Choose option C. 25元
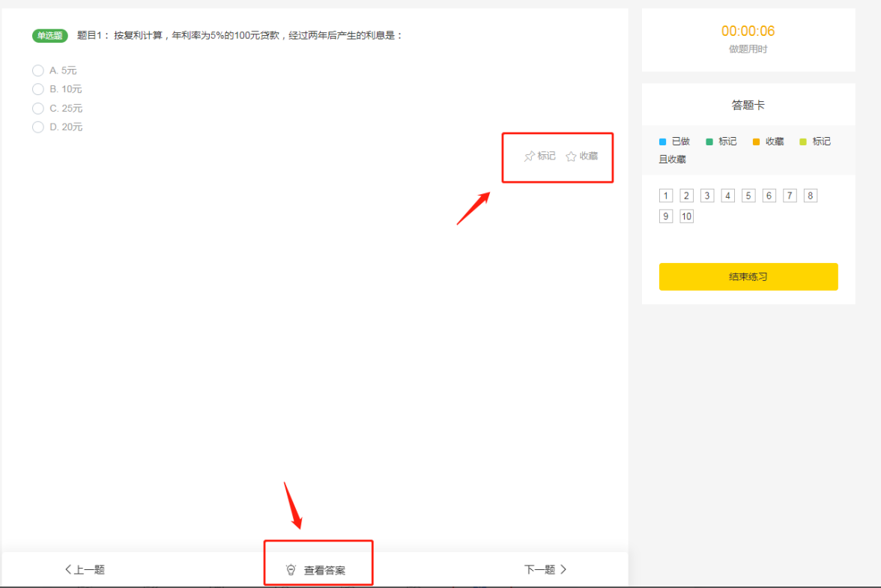Screen dimensions: 881x588 [x=38, y=109]
